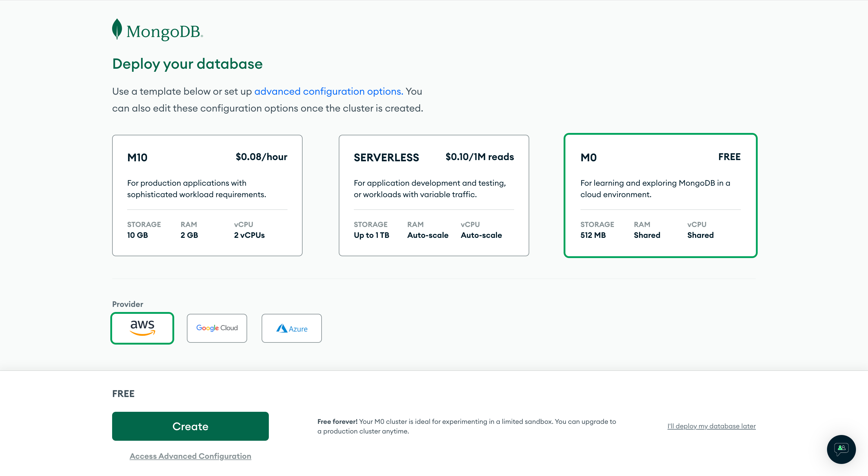Screen dimensions: 868x476
Task: Click the Deploy your database heading
Action: pos(187,64)
